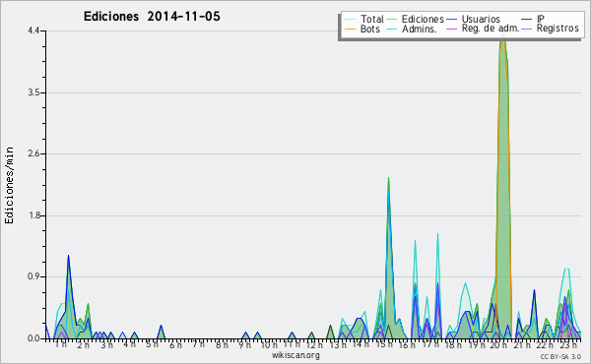Click the '9 h' x-axis label

click(244, 344)
